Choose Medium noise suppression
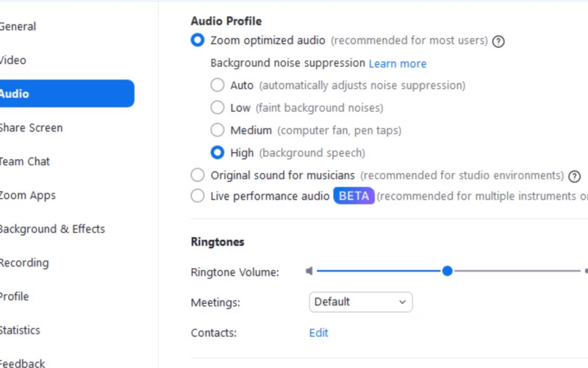The width and height of the screenshot is (588, 368). coord(218,130)
